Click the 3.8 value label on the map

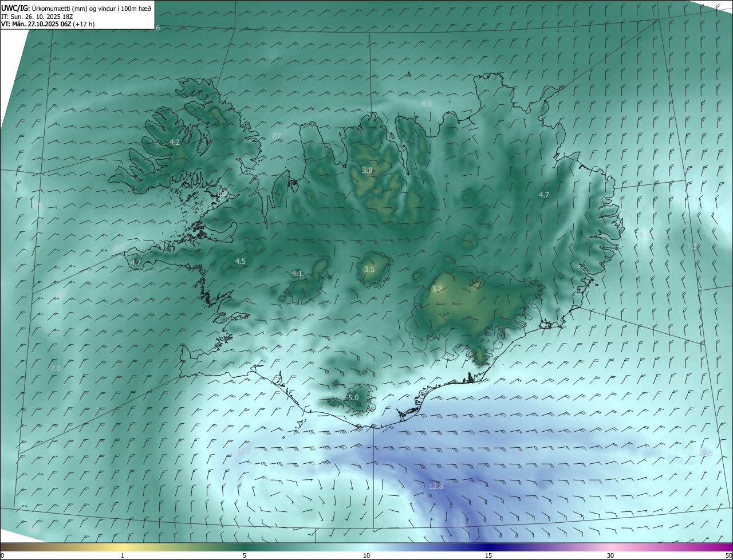point(368,170)
